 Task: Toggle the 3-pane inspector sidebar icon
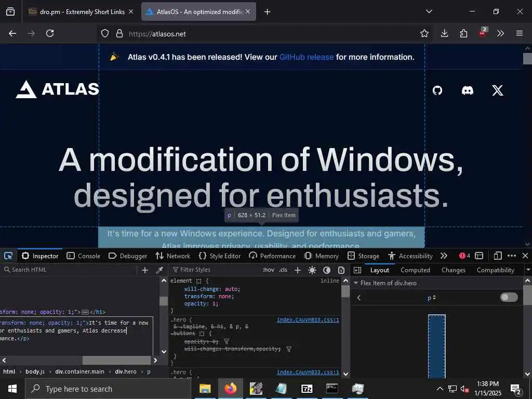click(x=357, y=270)
